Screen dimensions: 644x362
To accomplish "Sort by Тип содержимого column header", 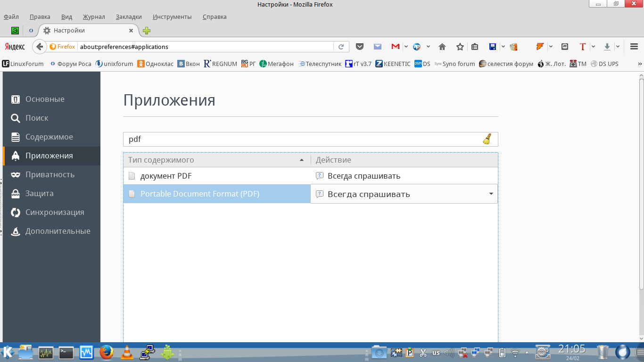I will pos(217,160).
